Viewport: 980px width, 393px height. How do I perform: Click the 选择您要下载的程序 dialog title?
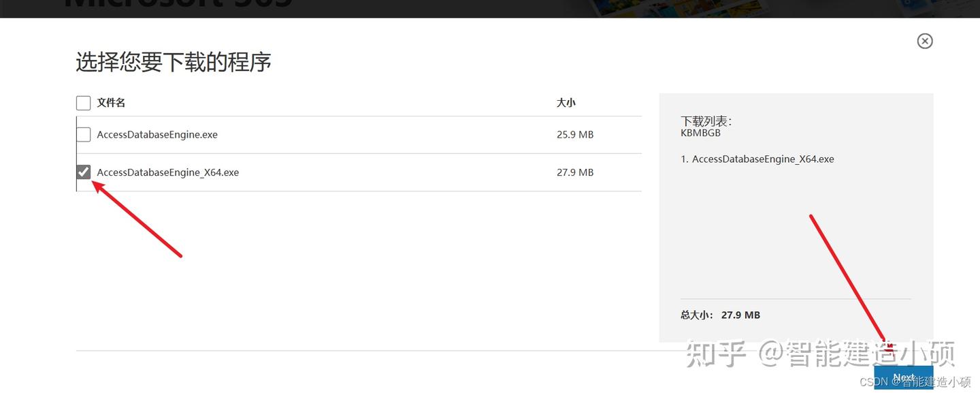click(174, 62)
